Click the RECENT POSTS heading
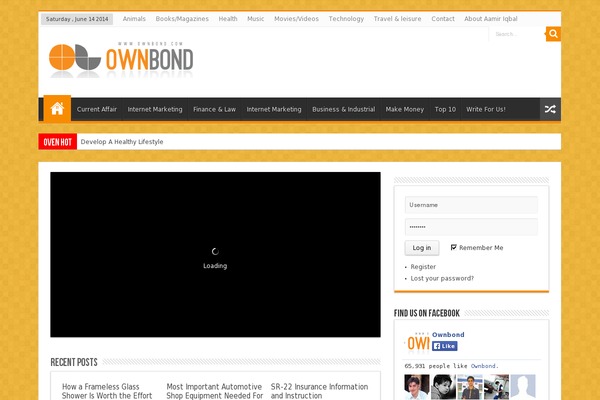600x400 pixels. 74,362
